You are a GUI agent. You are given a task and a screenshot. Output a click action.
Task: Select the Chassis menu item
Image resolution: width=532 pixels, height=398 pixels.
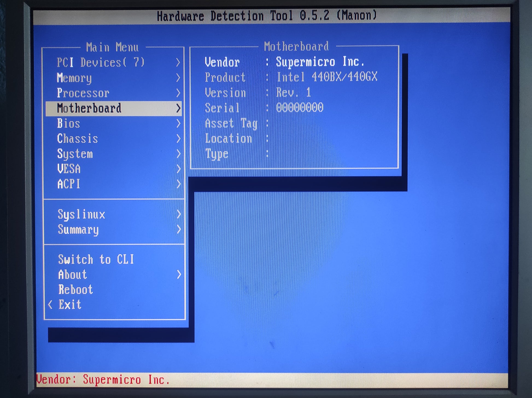78,139
